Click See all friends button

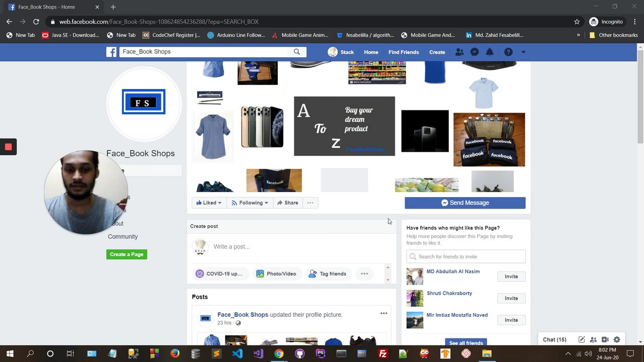(x=466, y=342)
